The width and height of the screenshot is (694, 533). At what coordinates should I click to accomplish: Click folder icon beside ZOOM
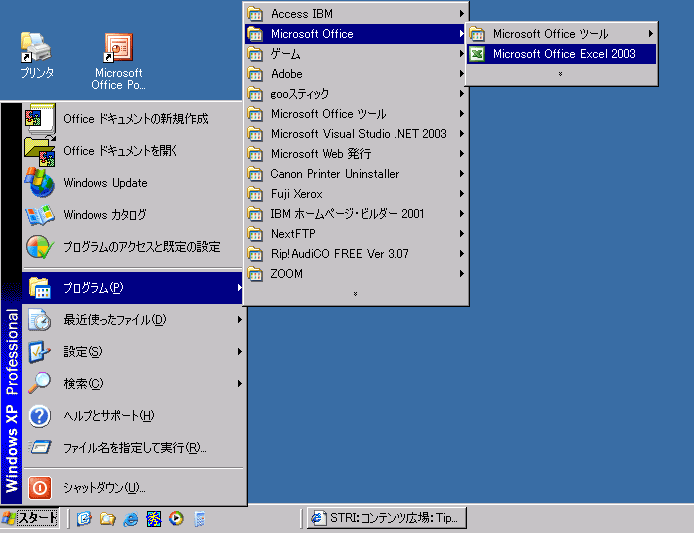click(255, 274)
